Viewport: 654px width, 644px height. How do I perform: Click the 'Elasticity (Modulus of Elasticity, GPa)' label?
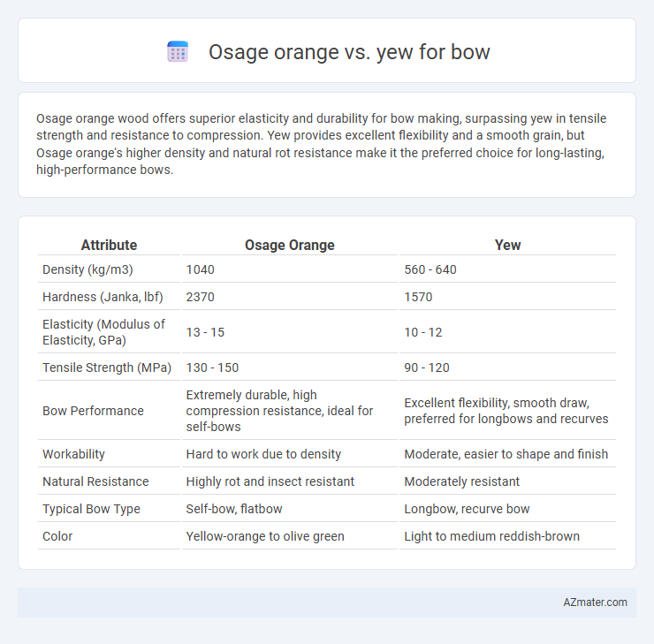click(x=104, y=332)
